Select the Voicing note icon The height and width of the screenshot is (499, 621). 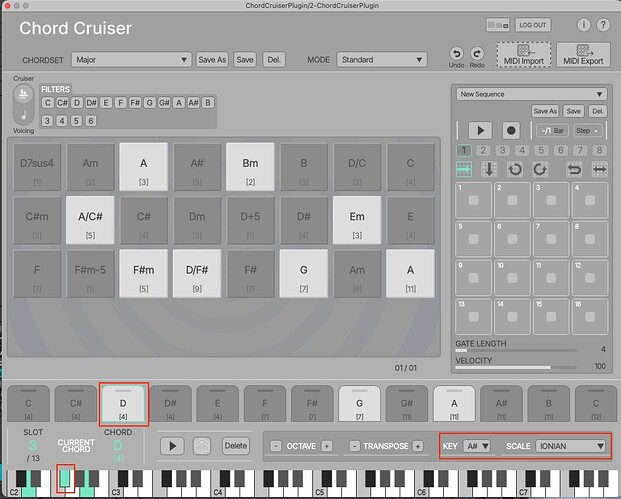coord(23,115)
